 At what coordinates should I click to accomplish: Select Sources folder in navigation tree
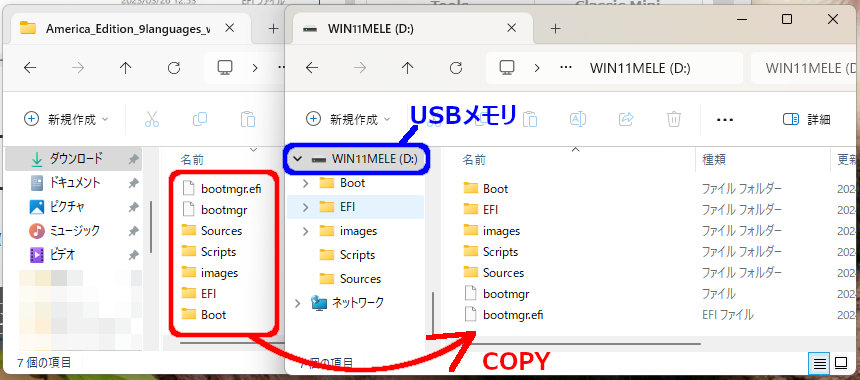pos(360,279)
